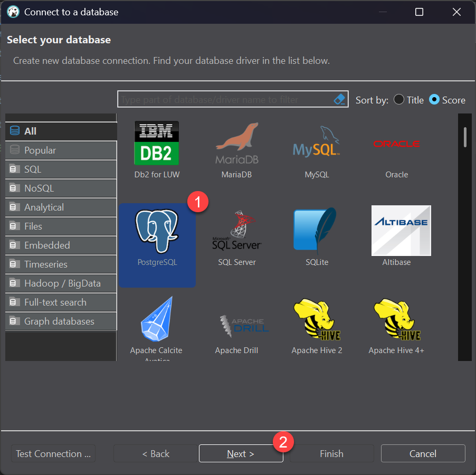This screenshot has height=475, width=476.
Task: Sort drivers by Title
Action: pyautogui.click(x=399, y=100)
